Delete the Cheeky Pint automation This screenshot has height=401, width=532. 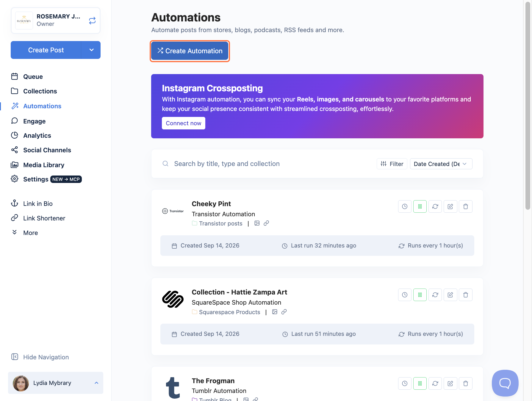466,206
